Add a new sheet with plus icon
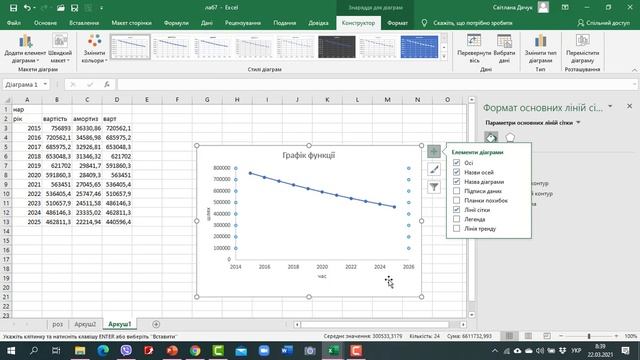 point(156,324)
